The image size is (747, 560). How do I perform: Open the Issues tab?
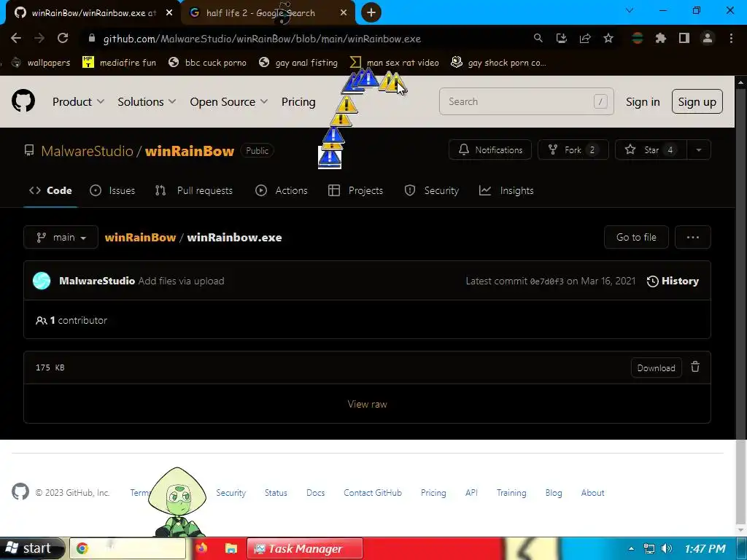coord(112,190)
